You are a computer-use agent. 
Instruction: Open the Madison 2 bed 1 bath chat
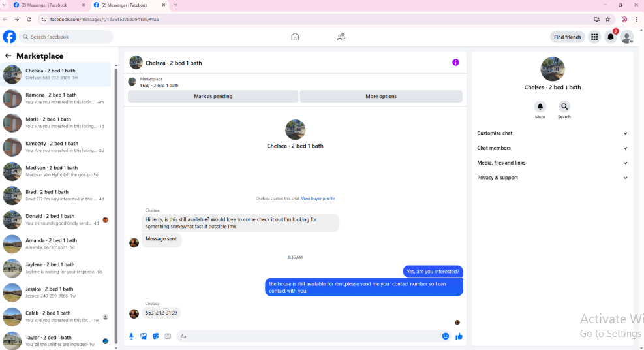tap(56, 171)
